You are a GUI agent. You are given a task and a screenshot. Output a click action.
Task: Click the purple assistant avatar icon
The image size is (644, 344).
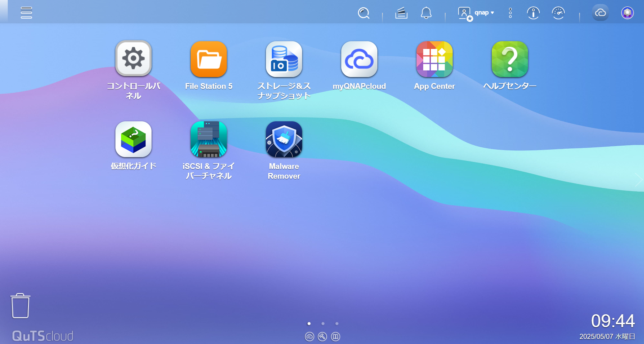[627, 13]
